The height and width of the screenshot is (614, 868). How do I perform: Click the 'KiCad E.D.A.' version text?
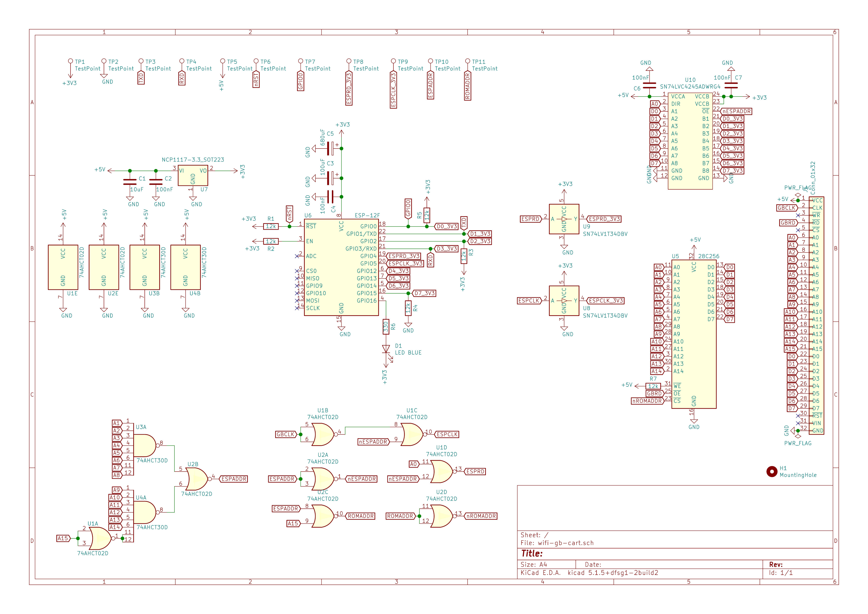[589, 573]
